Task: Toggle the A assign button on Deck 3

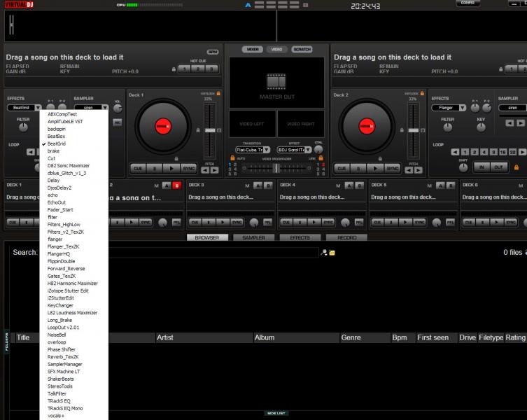Action: [258, 185]
